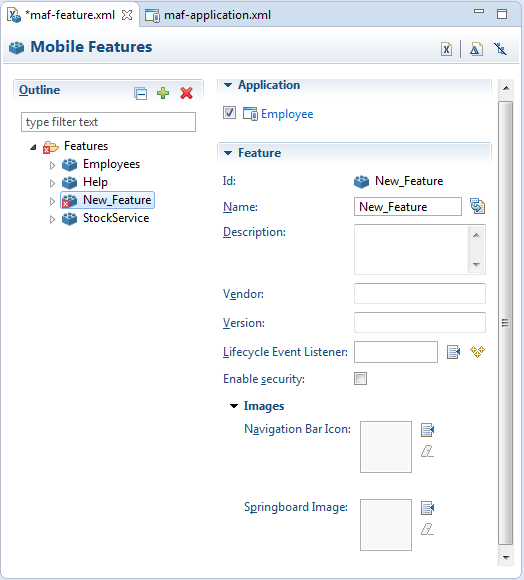Click the green plus add icon in Outline

tap(163, 93)
